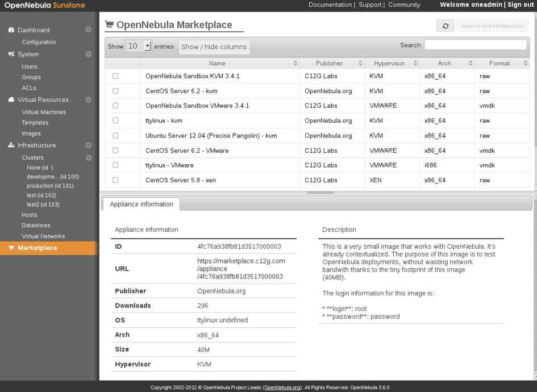Collapse the Dashboard sidebar section
537x392 pixels.
click(88, 30)
